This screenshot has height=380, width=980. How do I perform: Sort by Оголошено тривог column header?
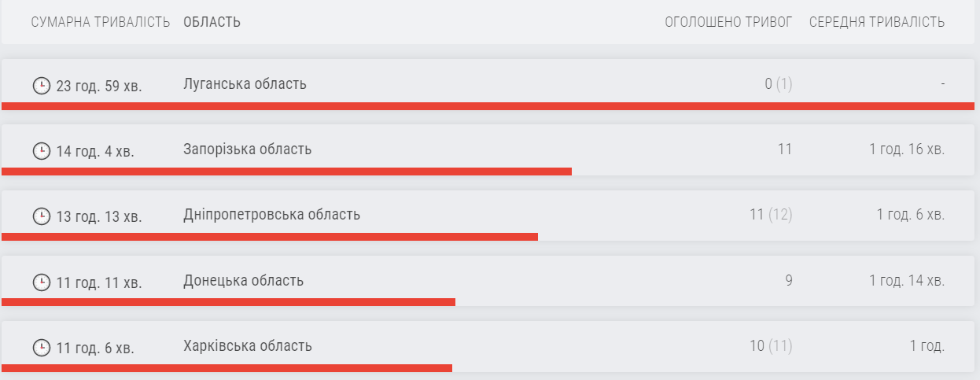pos(728,22)
